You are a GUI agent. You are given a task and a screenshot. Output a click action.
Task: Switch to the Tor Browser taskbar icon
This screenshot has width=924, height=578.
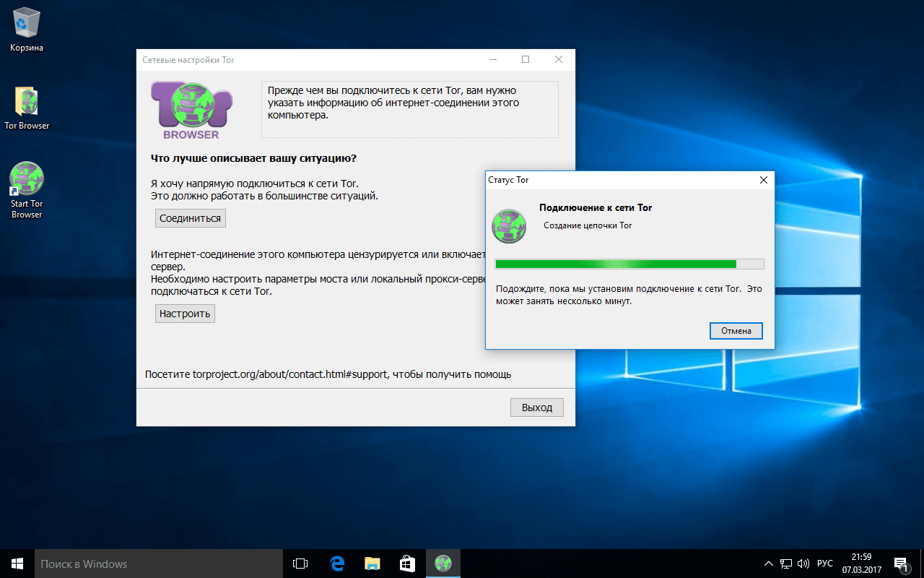tap(443, 564)
